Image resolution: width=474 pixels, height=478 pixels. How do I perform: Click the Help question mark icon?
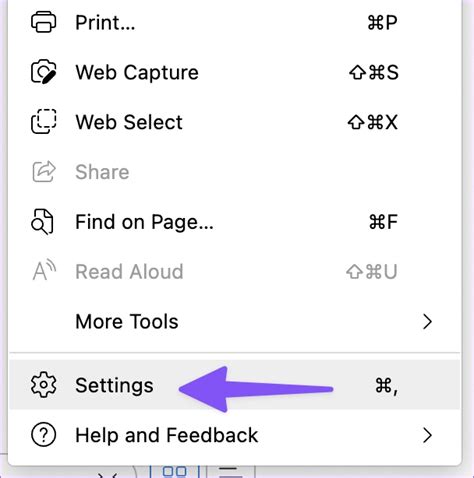[x=44, y=435]
